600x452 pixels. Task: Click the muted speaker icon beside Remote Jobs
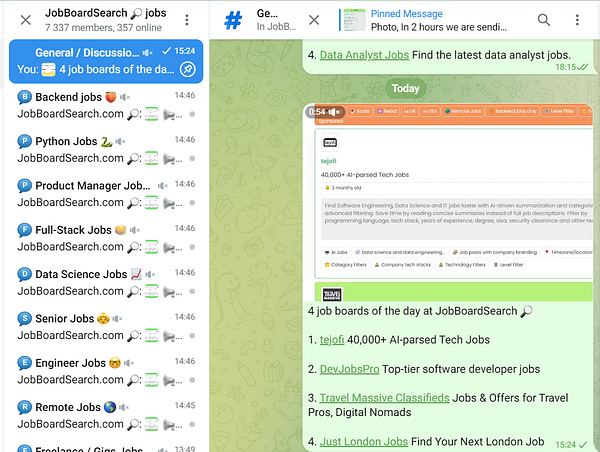pos(124,408)
